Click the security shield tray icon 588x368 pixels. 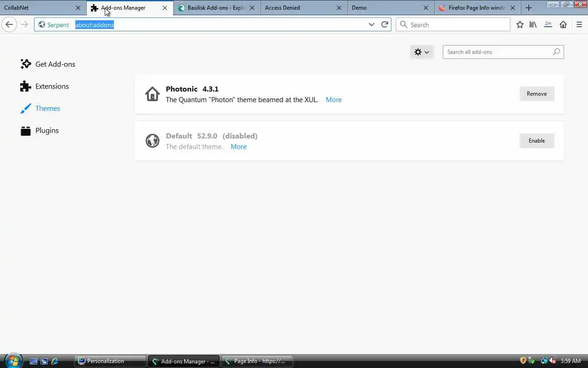(523, 361)
